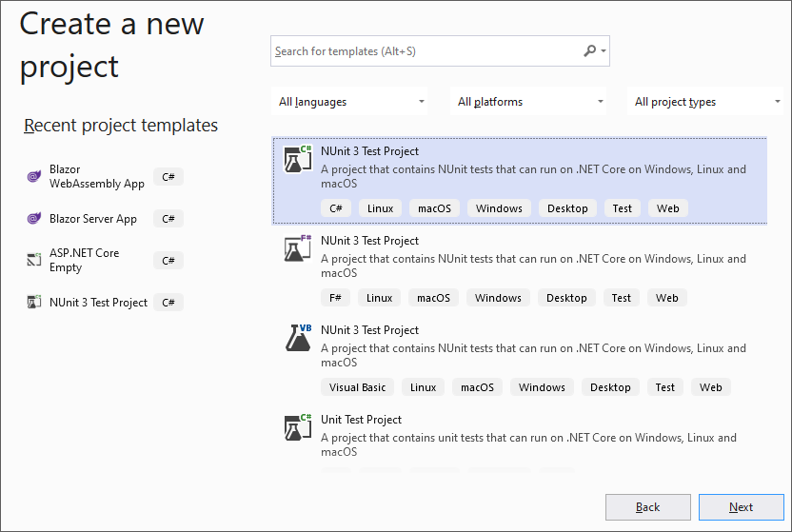Click the Visual Basic tag in the NUnit template
The image size is (792, 532).
pos(357,387)
